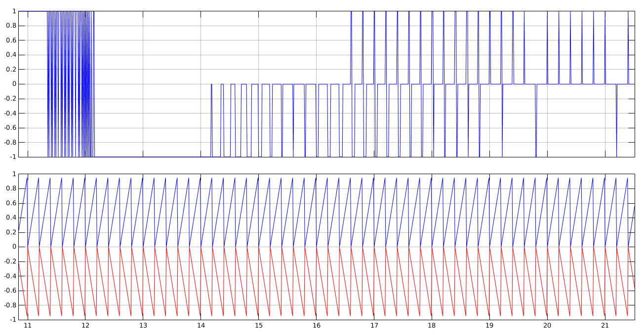Click x-axis tick label 16
Screen dimensions: 644x335
pyautogui.click(x=317, y=326)
